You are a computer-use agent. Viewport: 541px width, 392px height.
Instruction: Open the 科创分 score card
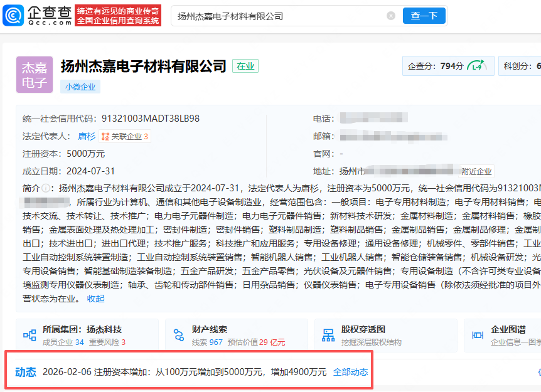click(x=520, y=66)
